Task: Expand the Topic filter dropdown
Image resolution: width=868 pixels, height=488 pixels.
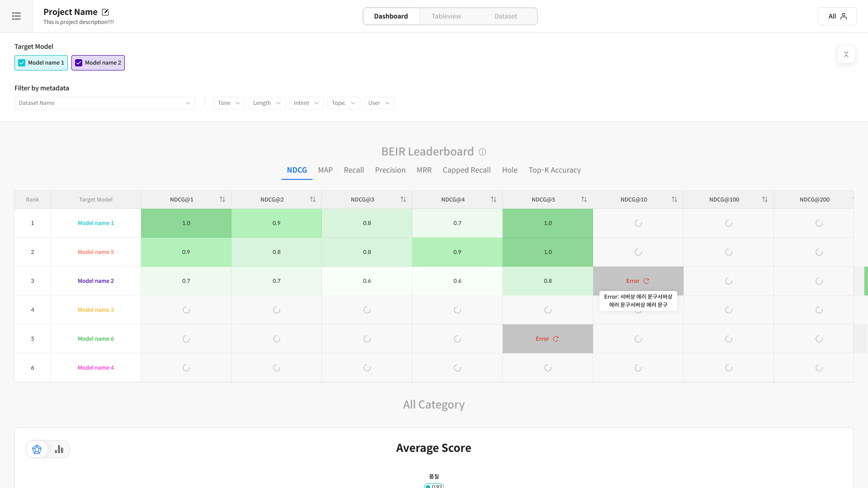Action: tap(343, 103)
